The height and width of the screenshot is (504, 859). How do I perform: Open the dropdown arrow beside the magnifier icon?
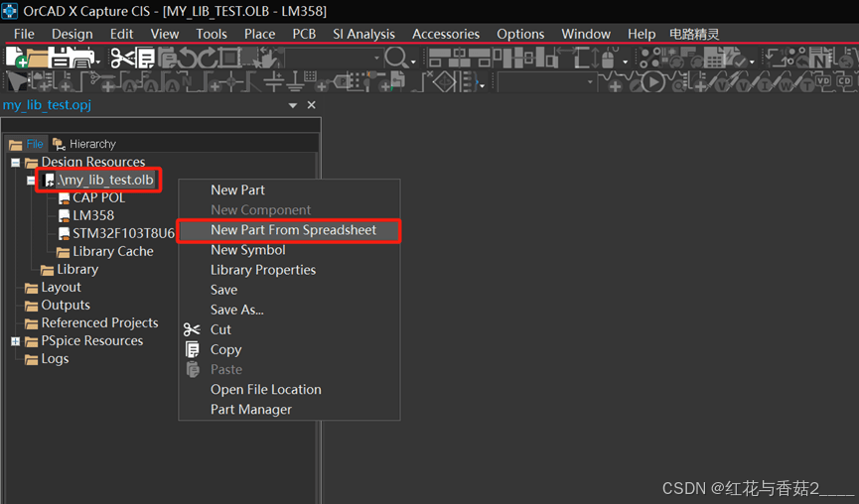click(x=413, y=62)
